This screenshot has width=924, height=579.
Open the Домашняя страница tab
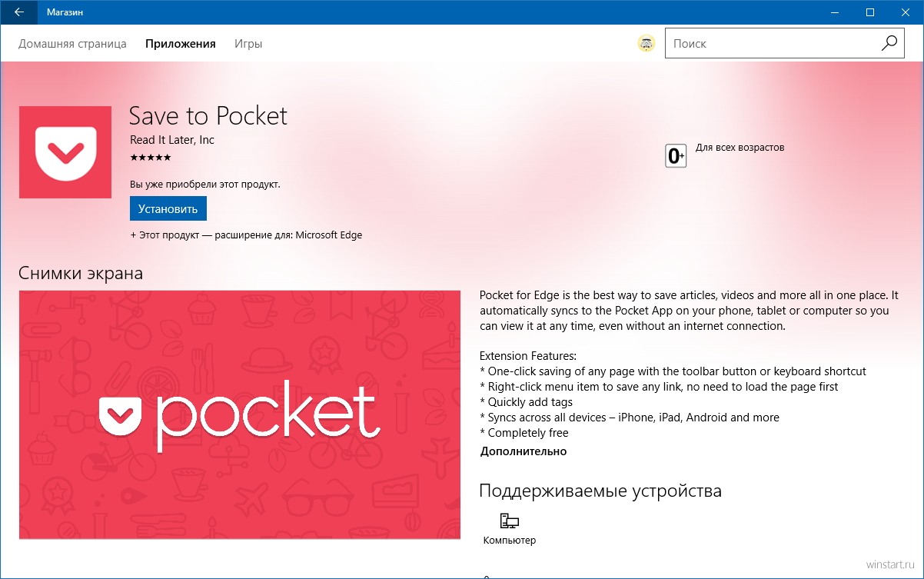pos(72,44)
